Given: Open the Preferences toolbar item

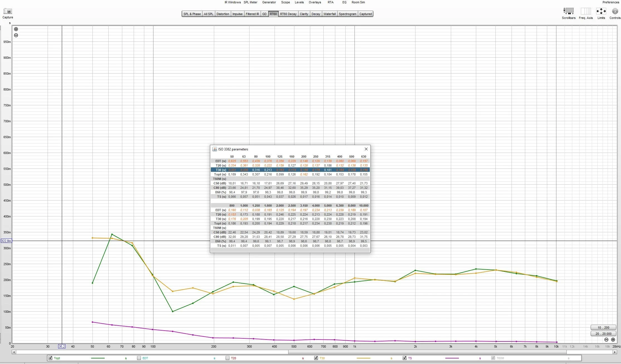Looking at the screenshot, I should [x=611, y=2].
